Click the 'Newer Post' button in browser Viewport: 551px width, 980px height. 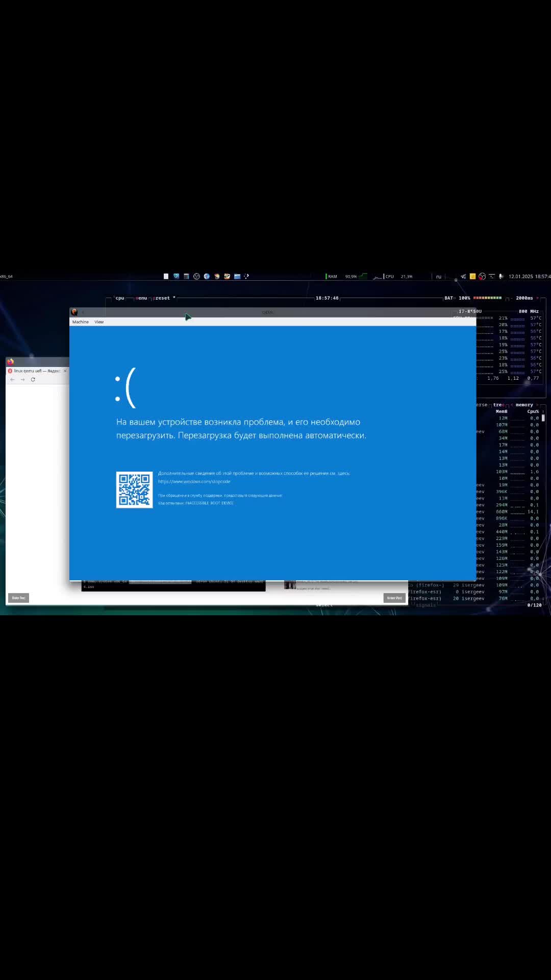click(394, 598)
